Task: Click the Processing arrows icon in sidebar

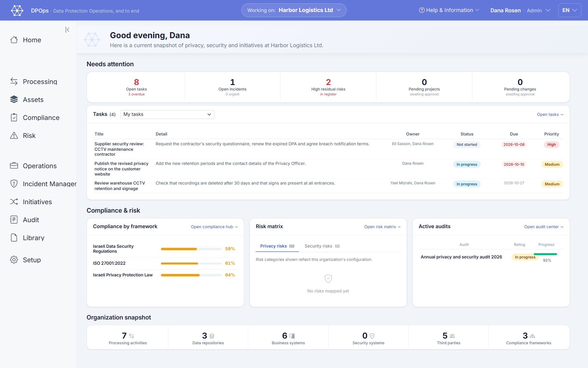Action: pyautogui.click(x=14, y=81)
